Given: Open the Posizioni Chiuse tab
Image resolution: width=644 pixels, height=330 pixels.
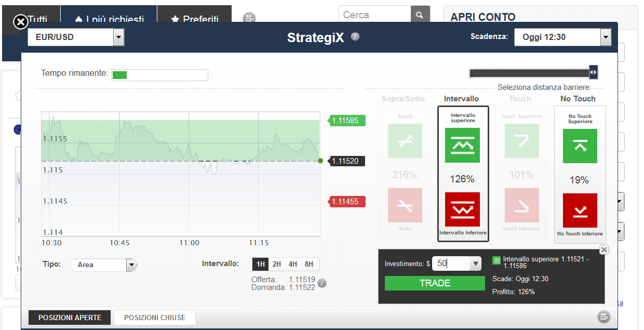Looking at the screenshot, I should click(155, 318).
